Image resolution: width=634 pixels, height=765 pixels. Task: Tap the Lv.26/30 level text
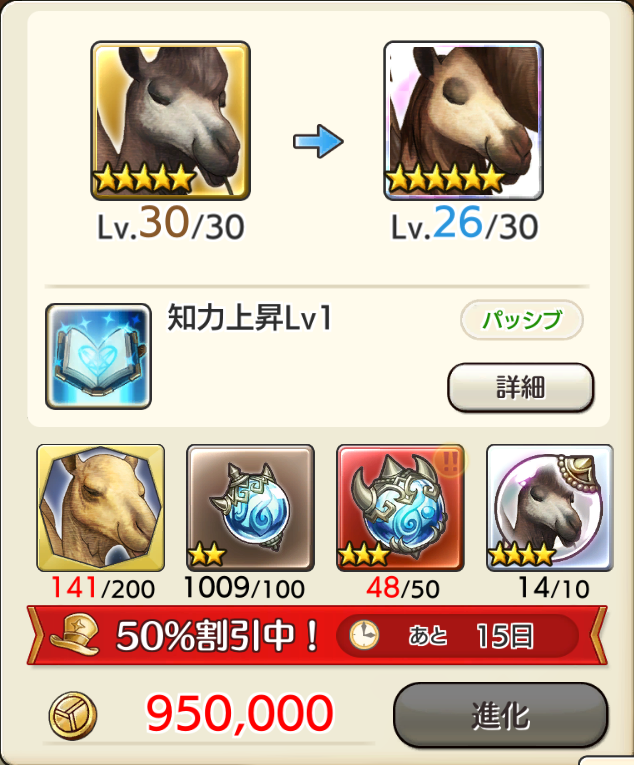pos(465,224)
